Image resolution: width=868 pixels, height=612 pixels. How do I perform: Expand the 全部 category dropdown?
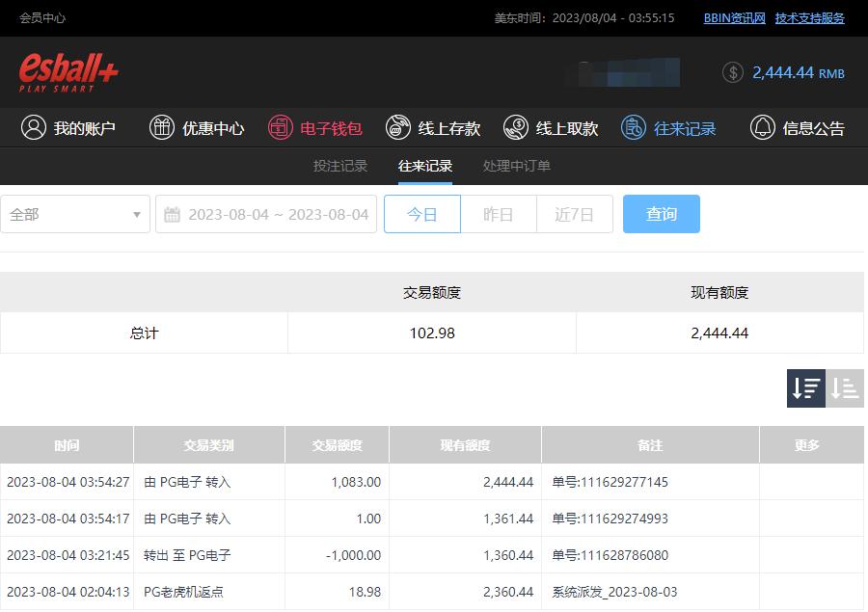75,214
